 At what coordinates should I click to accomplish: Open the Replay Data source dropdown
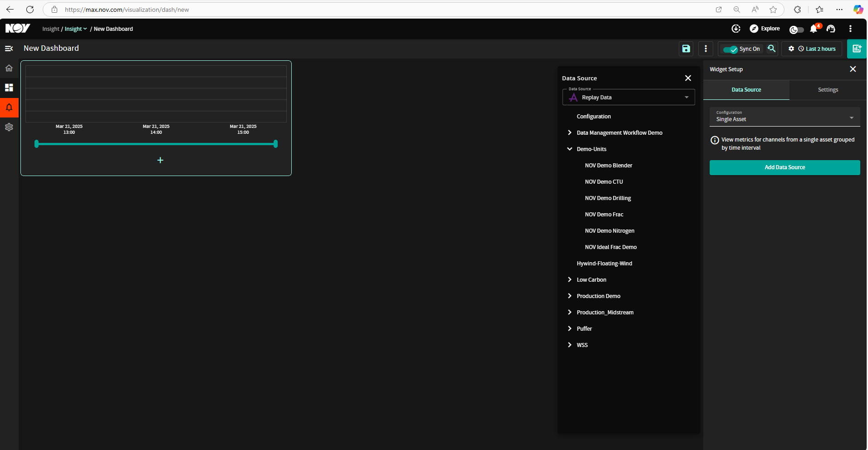point(628,97)
